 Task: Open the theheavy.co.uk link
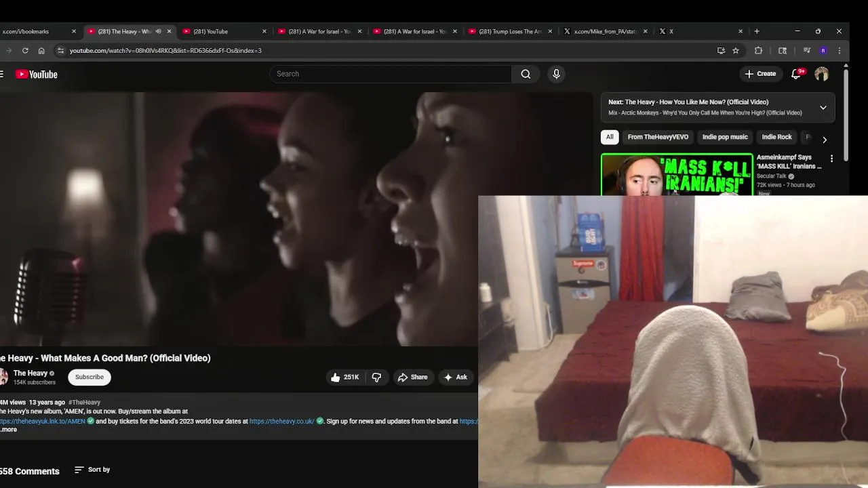281,421
